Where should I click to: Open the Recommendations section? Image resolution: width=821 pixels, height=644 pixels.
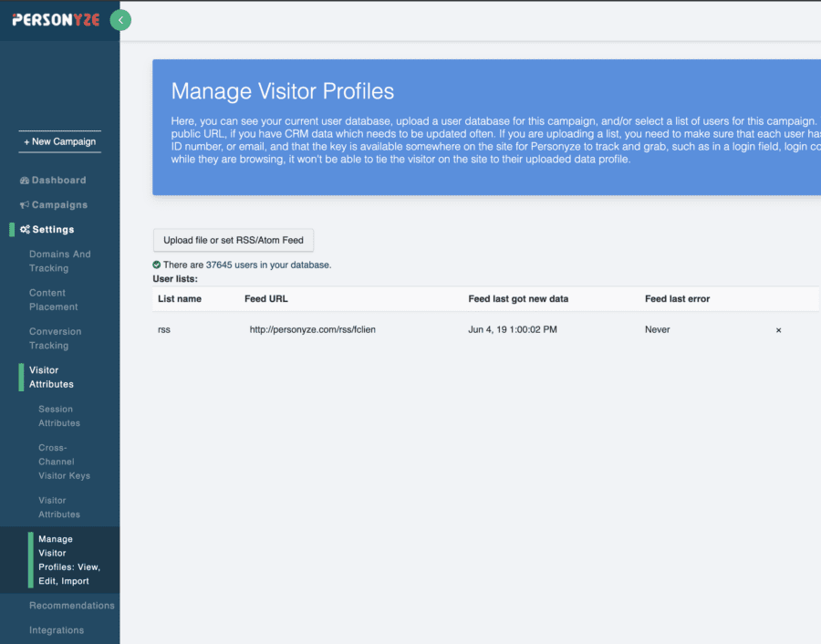coord(71,605)
